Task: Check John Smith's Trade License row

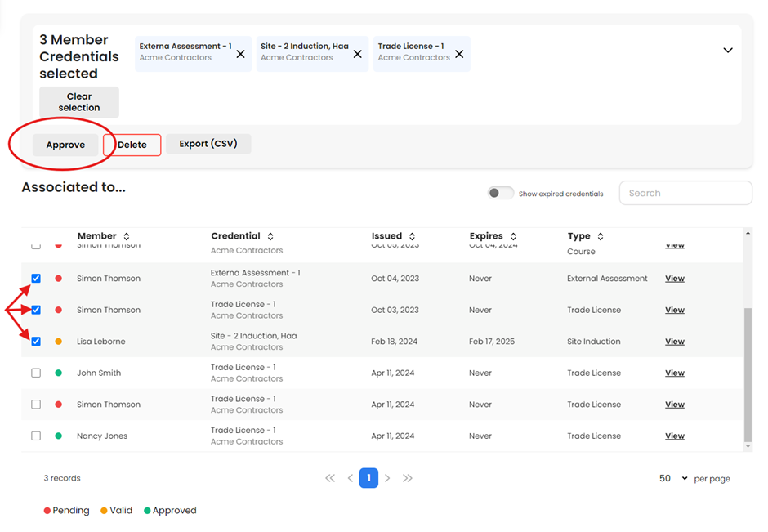Action: coord(36,373)
